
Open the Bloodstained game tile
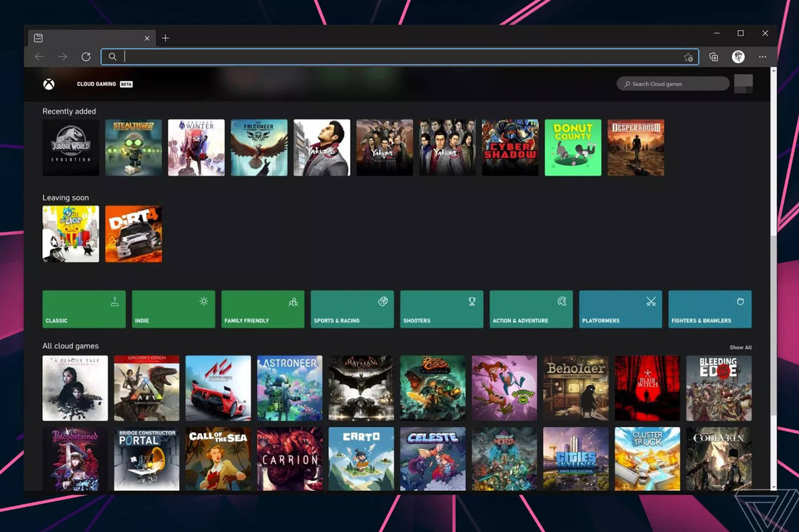coord(75,459)
